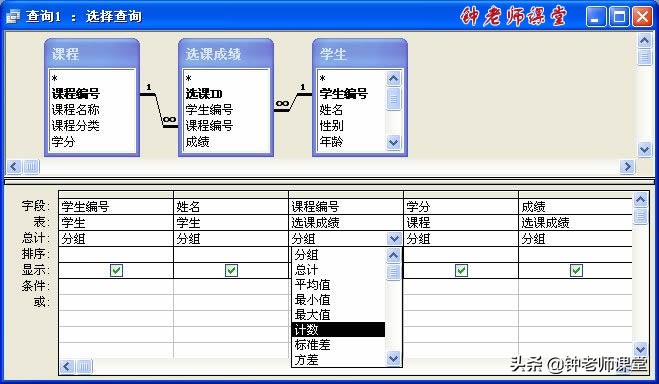Click the design grid's vertical scrollbar thumb
Screen dimensions: 659x384
tap(640, 216)
